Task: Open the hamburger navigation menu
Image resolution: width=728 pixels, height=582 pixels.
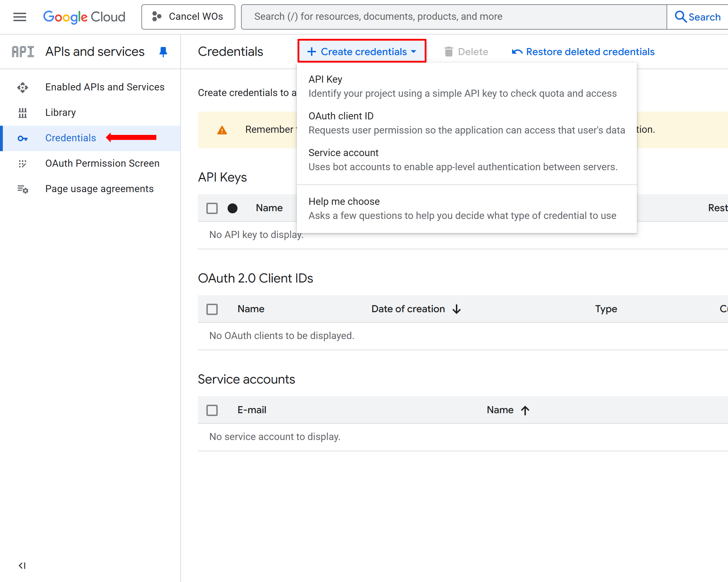Action: pyautogui.click(x=20, y=17)
